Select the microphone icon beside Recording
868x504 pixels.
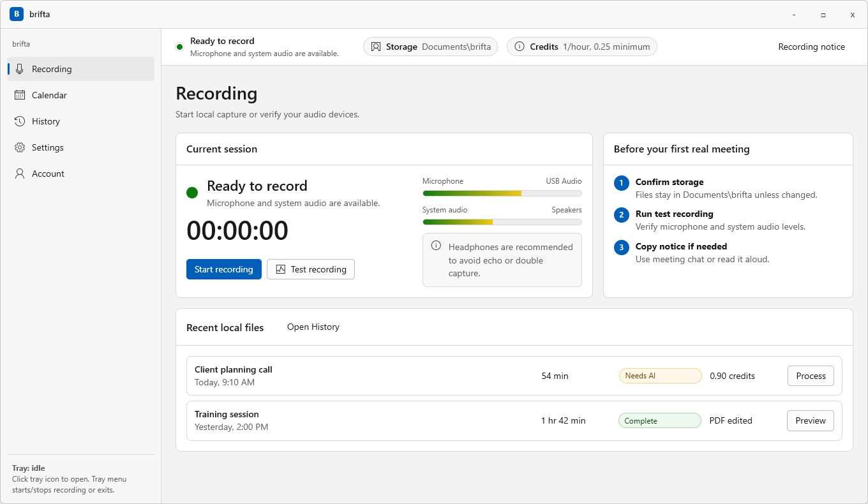20,69
